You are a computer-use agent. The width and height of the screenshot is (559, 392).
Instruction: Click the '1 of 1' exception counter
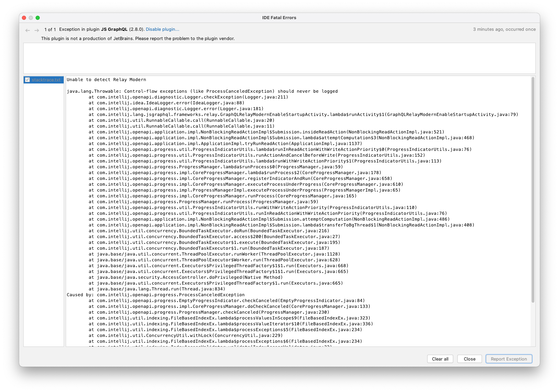50,29
